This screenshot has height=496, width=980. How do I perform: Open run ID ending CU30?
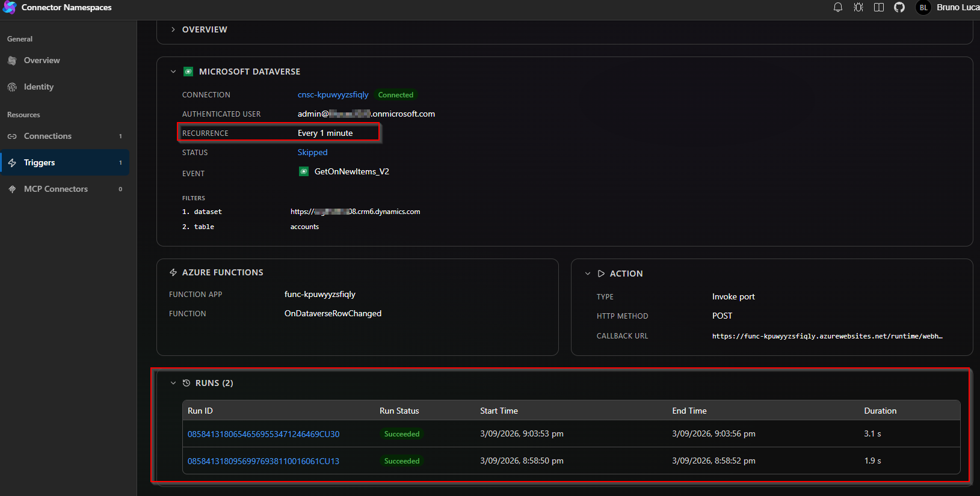point(263,434)
